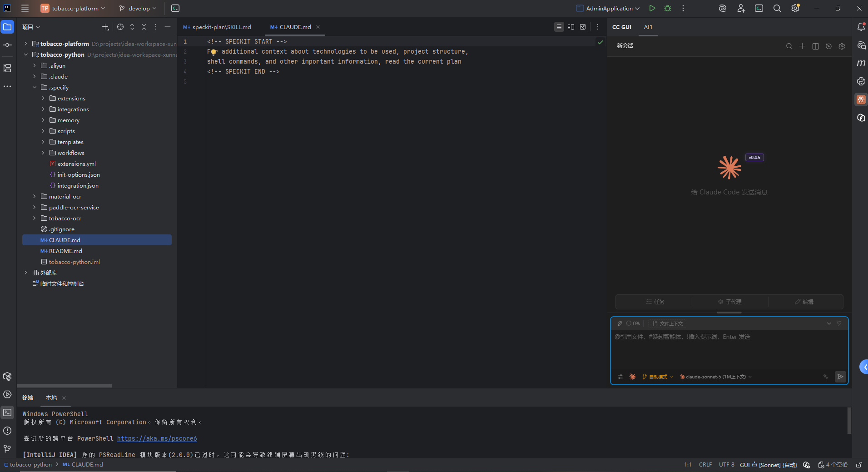Collapse the chat input header chevron
The width and height of the screenshot is (868, 472).
(x=829, y=323)
